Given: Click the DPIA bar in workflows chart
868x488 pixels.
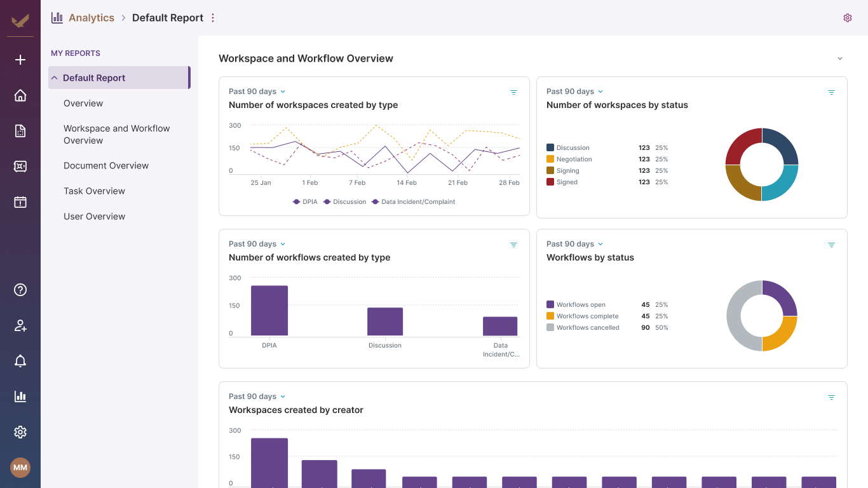Looking at the screenshot, I should [x=269, y=311].
